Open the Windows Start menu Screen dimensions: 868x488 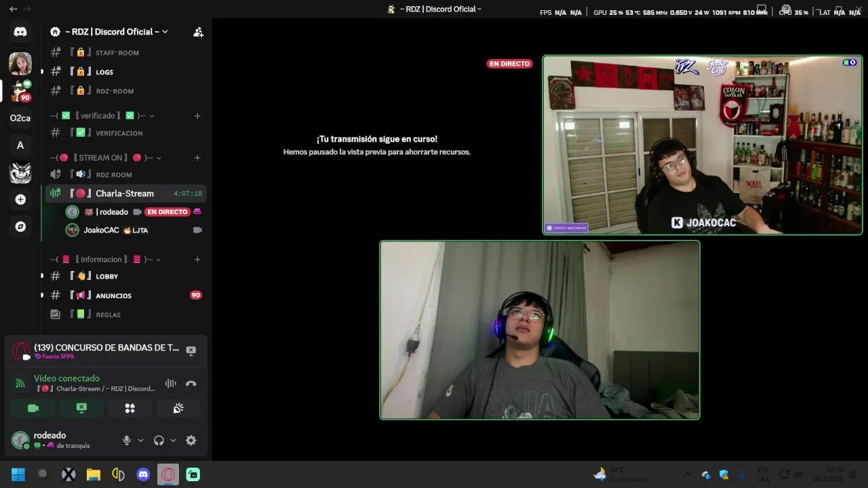pyautogui.click(x=18, y=474)
